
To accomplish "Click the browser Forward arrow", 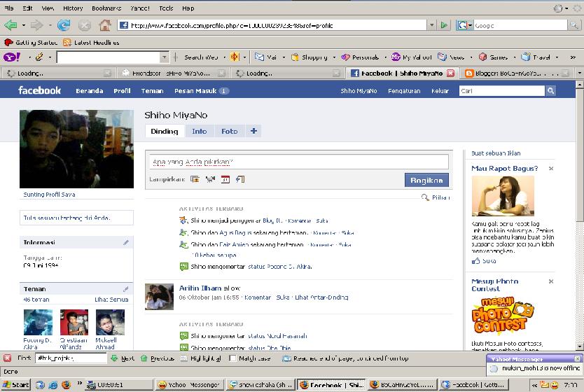I will pyautogui.click(x=36, y=25).
